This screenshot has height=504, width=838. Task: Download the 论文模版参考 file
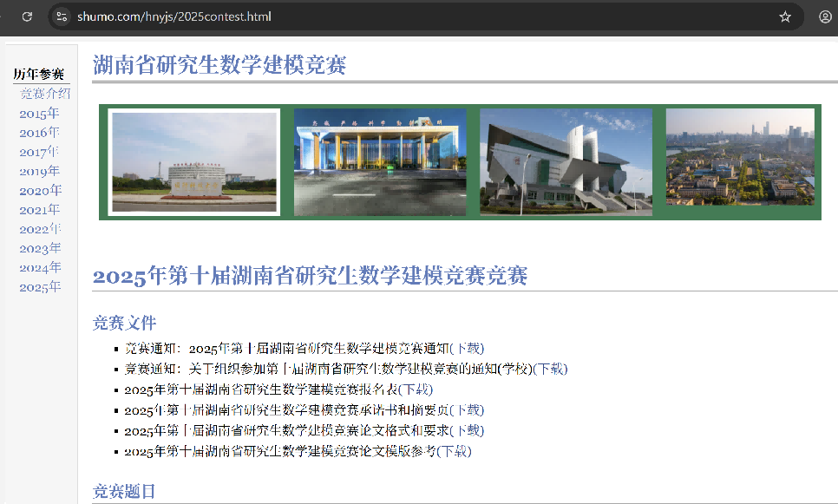(x=455, y=451)
